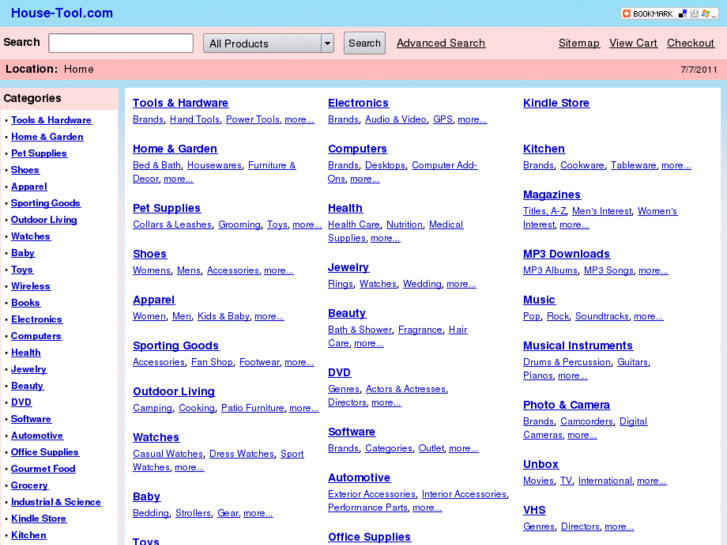This screenshot has width=727, height=545.
Task: Open Directors under the VHS heading
Action: pyautogui.click(x=580, y=527)
